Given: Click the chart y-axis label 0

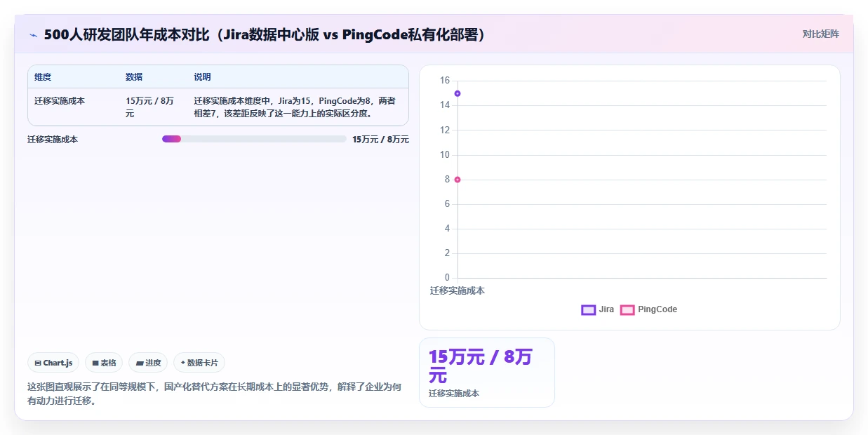Looking at the screenshot, I should click(447, 278).
